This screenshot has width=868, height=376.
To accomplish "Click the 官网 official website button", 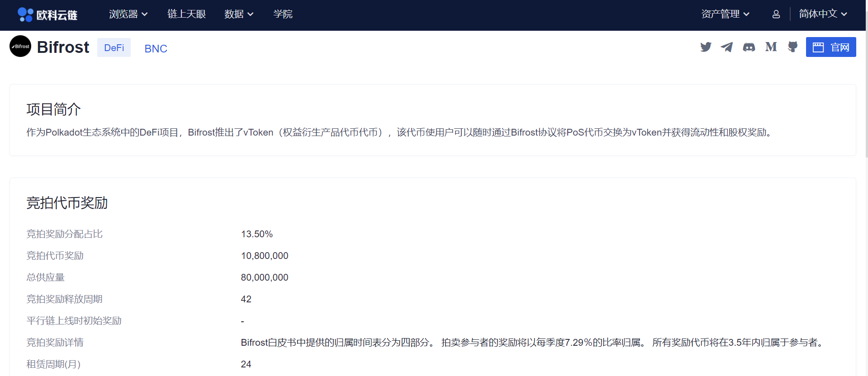I will (x=830, y=47).
